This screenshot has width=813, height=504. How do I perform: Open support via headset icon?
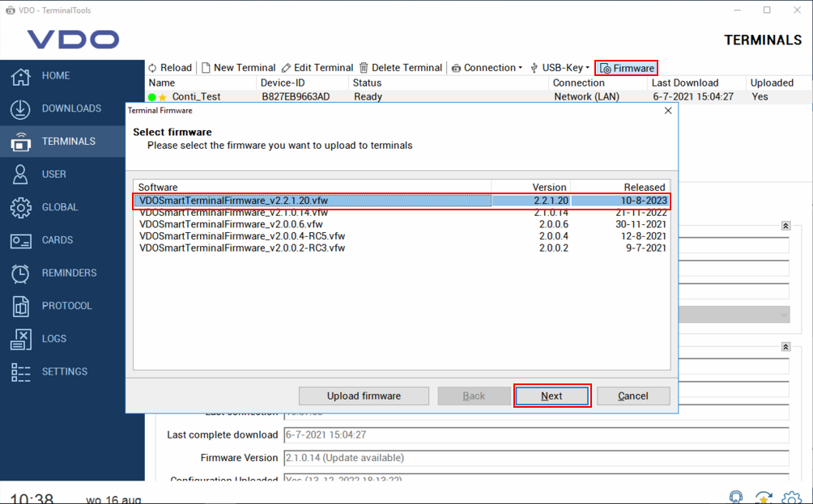click(736, 497)
